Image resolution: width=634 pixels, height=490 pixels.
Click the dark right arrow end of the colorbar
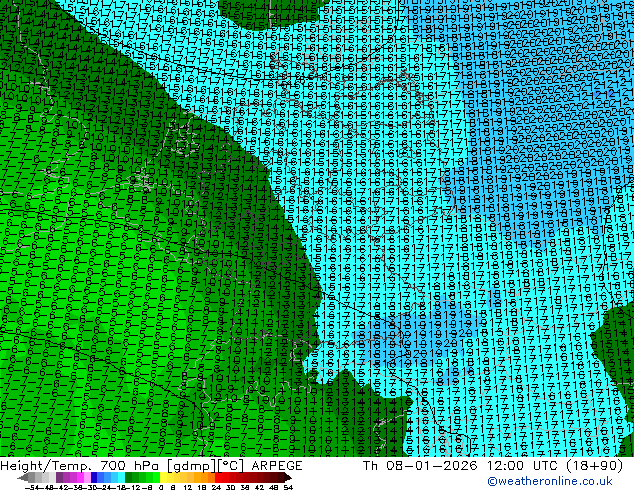click(287, 477)
